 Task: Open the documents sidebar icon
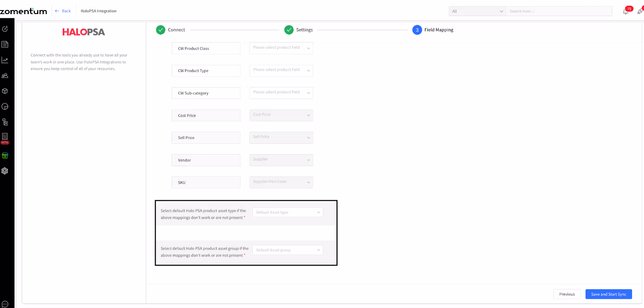click(5, 44)
